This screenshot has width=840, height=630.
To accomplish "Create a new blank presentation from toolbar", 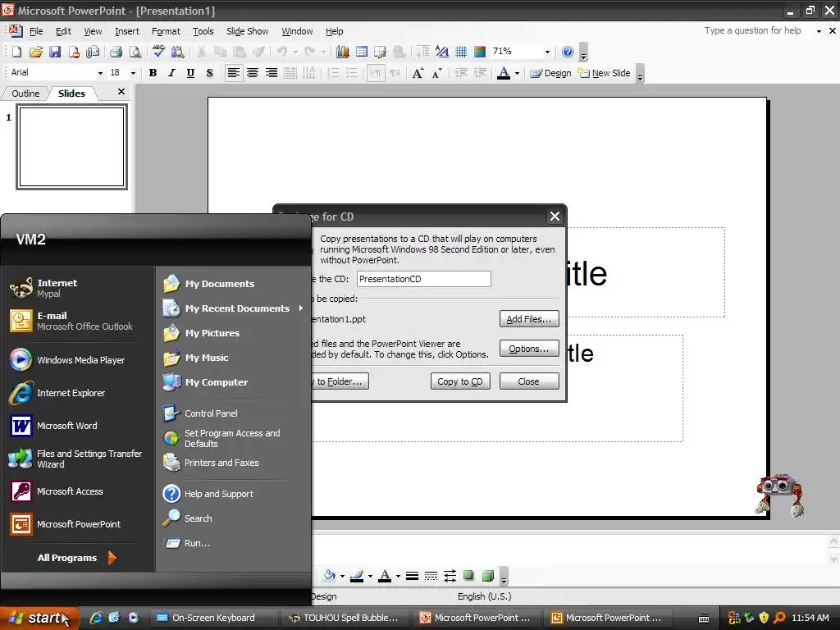I will (x=16, y=52).
